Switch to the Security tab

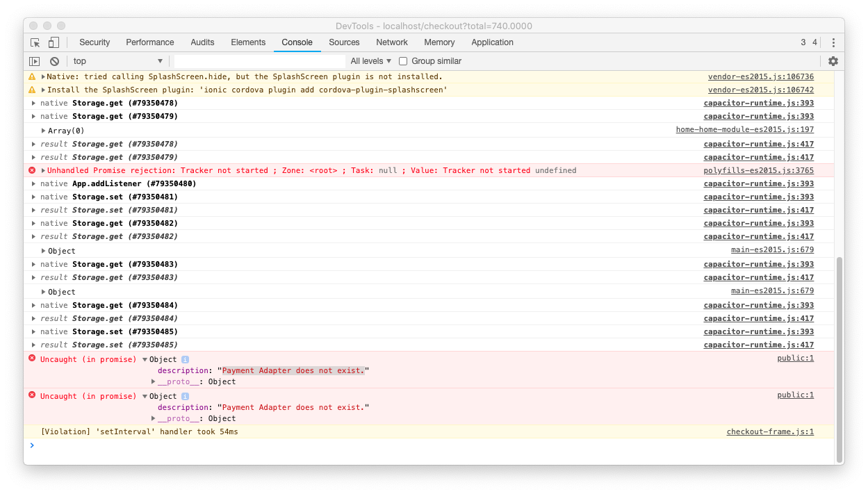(95, 42)
